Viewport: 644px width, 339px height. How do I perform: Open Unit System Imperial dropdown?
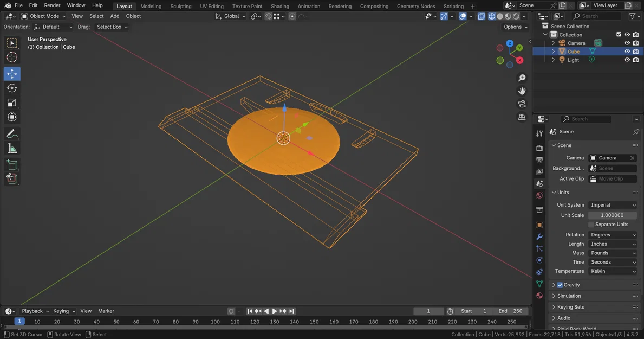(x=613, y=205)
